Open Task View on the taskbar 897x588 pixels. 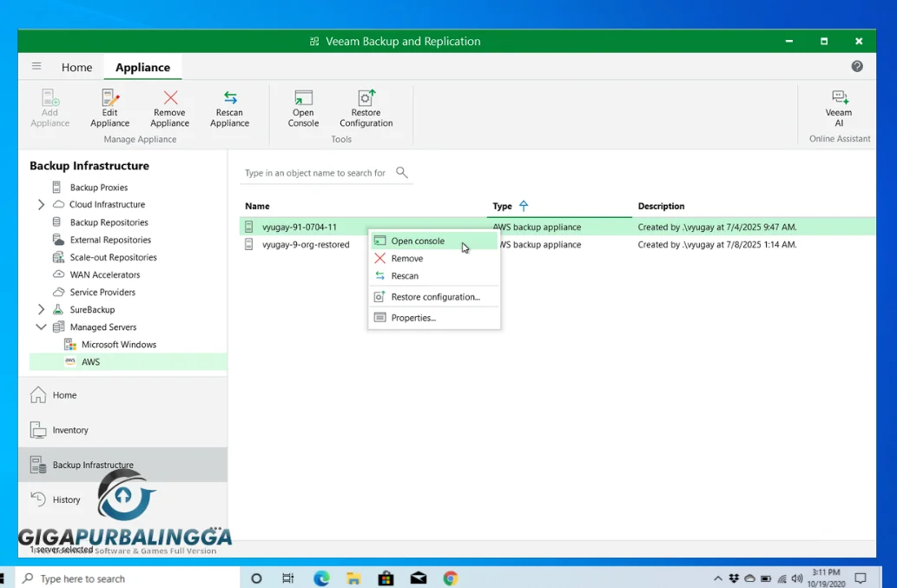coord(288,578)
